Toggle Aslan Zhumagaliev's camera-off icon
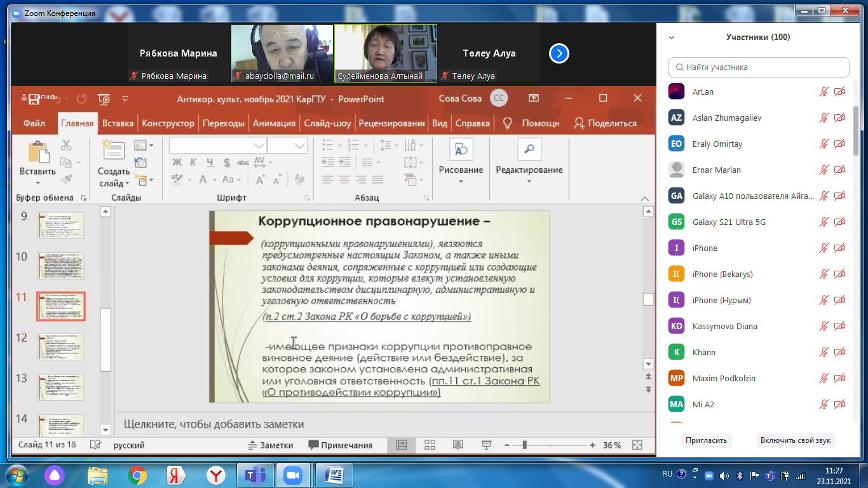 (839, 118)
